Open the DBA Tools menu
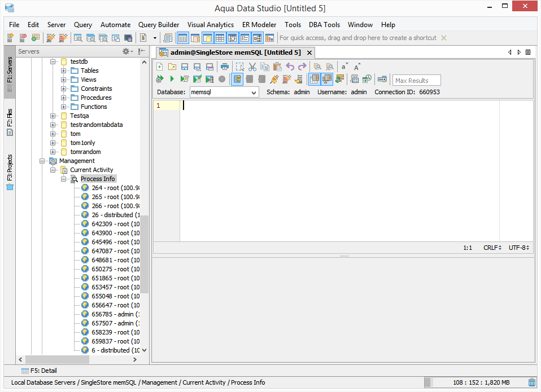Viewport: 541px width, 392px height. pos(324,25)
